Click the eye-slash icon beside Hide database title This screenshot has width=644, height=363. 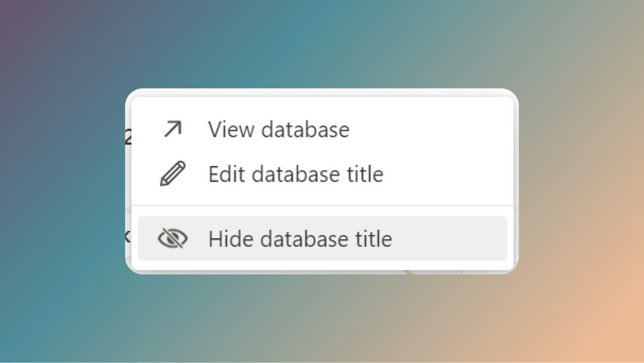tap(172, 238)
